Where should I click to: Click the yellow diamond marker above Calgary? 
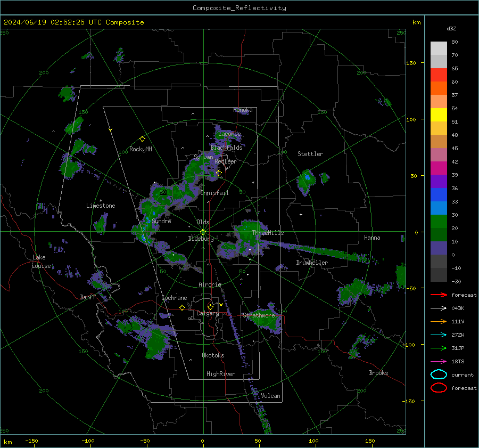(210, 307)
